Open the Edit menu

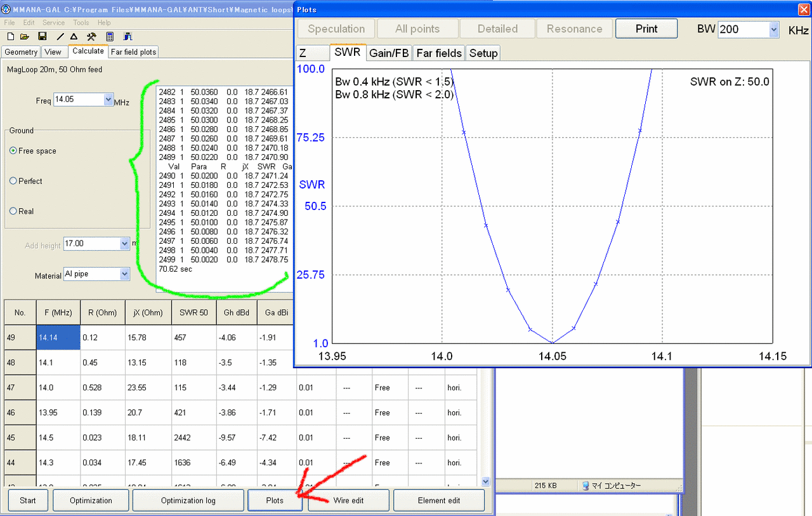(29, 23)
